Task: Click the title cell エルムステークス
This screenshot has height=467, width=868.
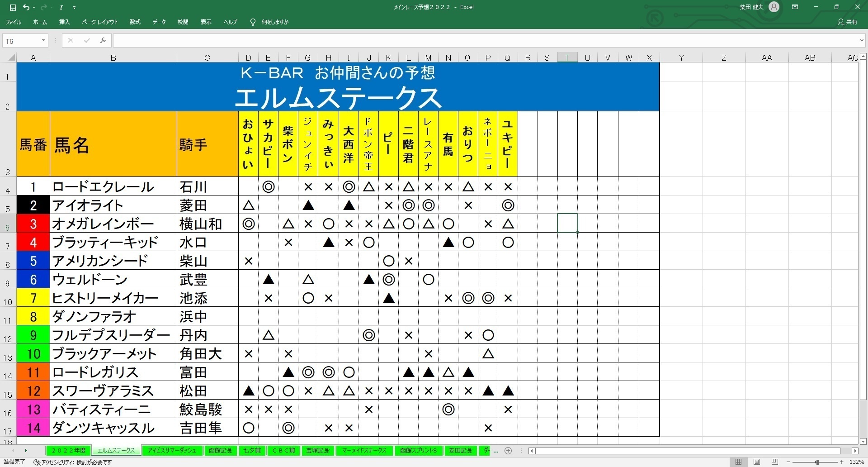Action: point(338,97)
